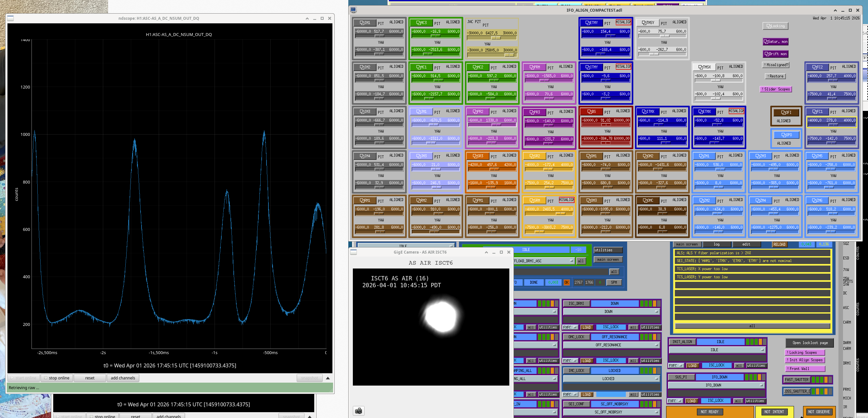Switch to the log tab
The width and height of the screenshot is (868, 418).
pos(716,244)
